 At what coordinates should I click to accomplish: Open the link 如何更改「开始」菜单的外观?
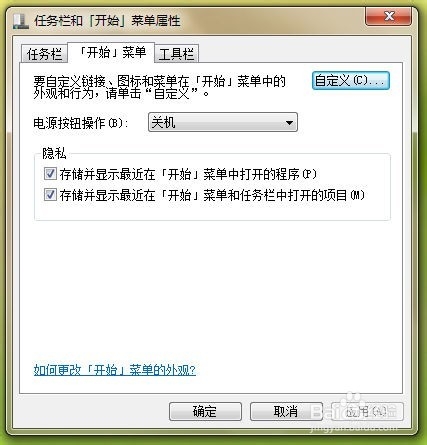tap(114, 370)
